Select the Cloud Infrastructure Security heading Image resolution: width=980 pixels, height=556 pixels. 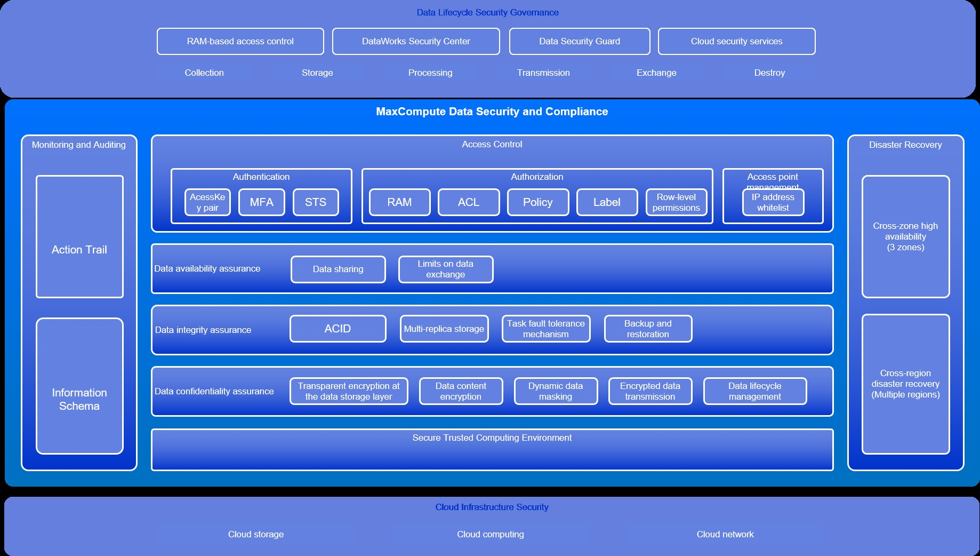pos(492,507)
